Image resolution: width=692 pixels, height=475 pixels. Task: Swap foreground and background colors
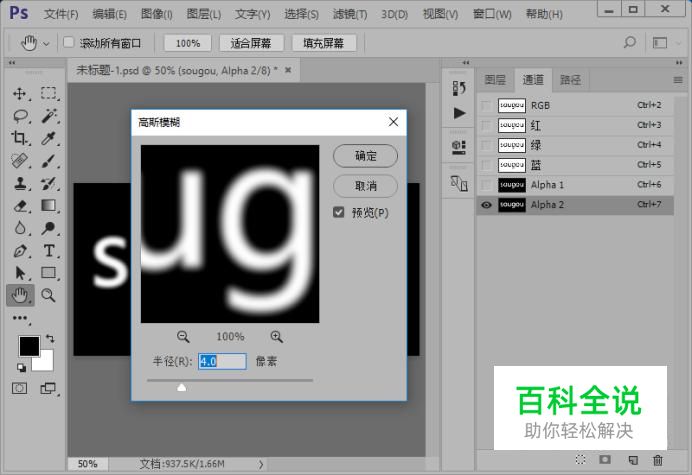point(50,339)
